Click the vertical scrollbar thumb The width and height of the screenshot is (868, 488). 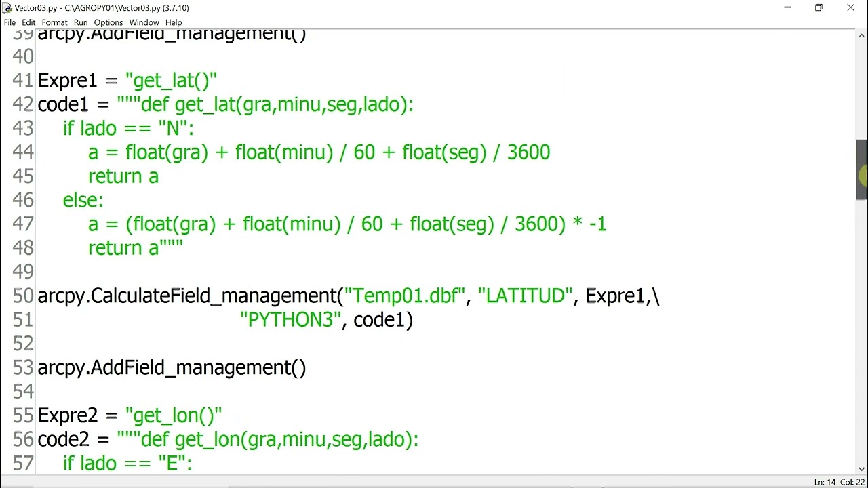(x=861, y=169)
